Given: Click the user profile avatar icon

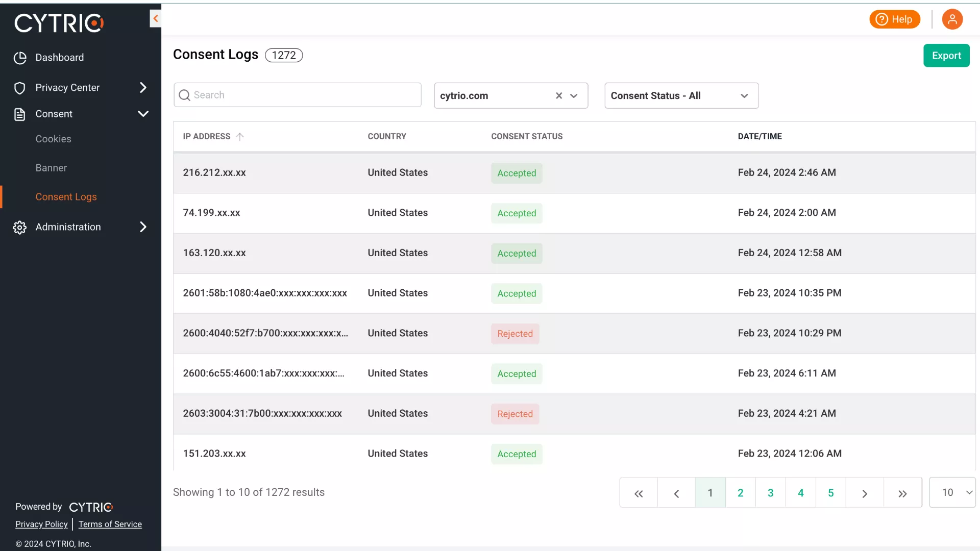Looking at the screenshot, I should 952,19.
